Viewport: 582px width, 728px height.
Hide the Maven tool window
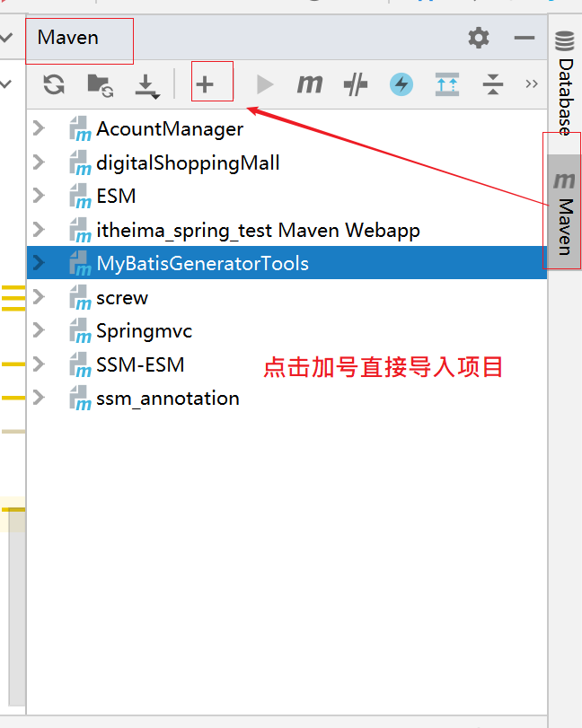click(525, 38)
